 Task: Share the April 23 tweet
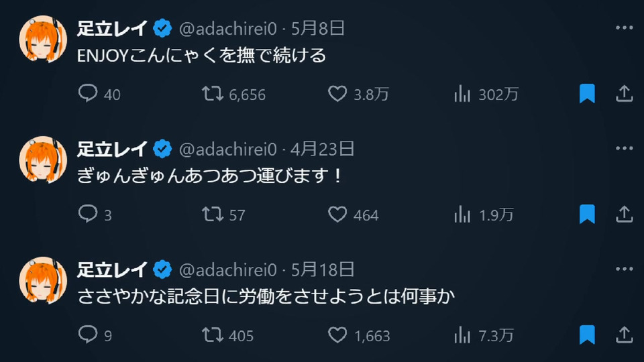tap(624, 215)
